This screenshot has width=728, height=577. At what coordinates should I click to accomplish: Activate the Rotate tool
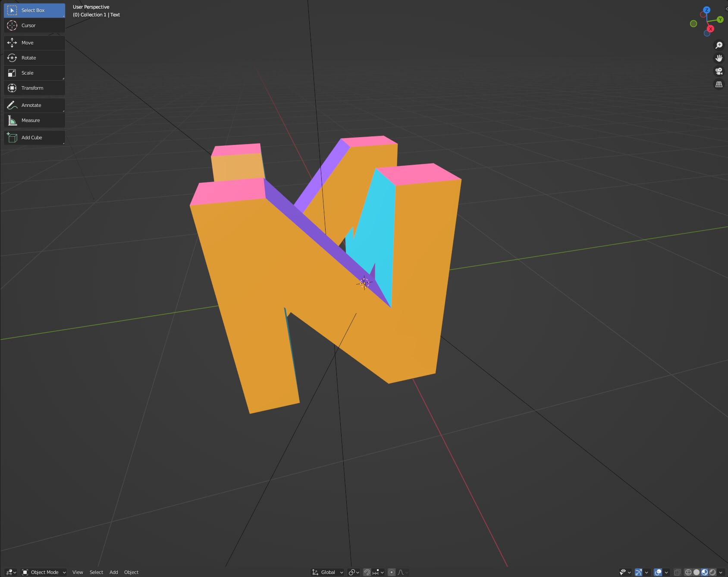pos(34,57)
